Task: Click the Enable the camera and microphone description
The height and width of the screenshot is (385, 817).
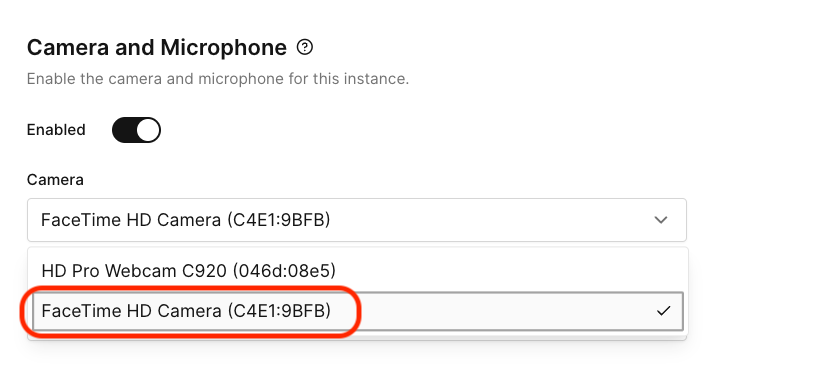Action: point(218,80)
